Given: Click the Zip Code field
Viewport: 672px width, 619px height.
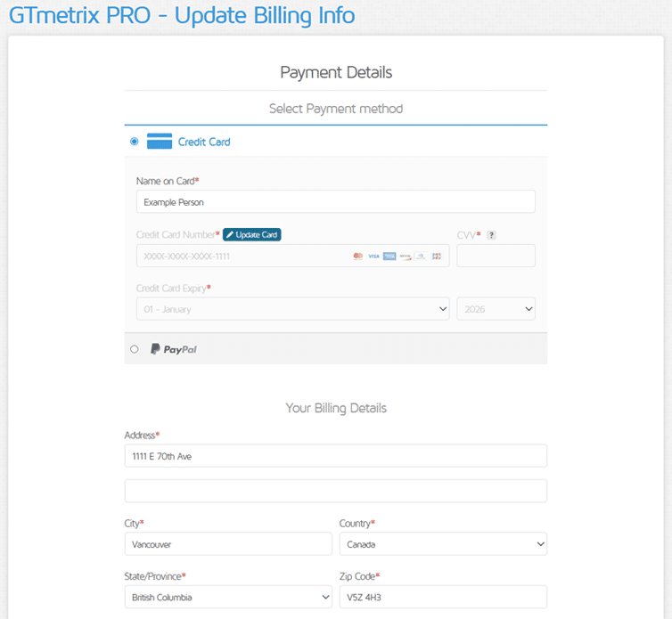Looking at the screenshot, I should pyautogui.click(x=443, y=597).
